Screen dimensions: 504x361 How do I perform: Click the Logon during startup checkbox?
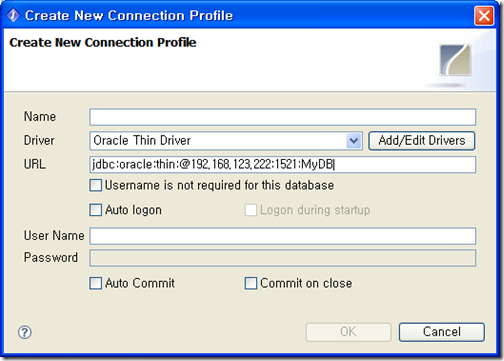(251, 210)
